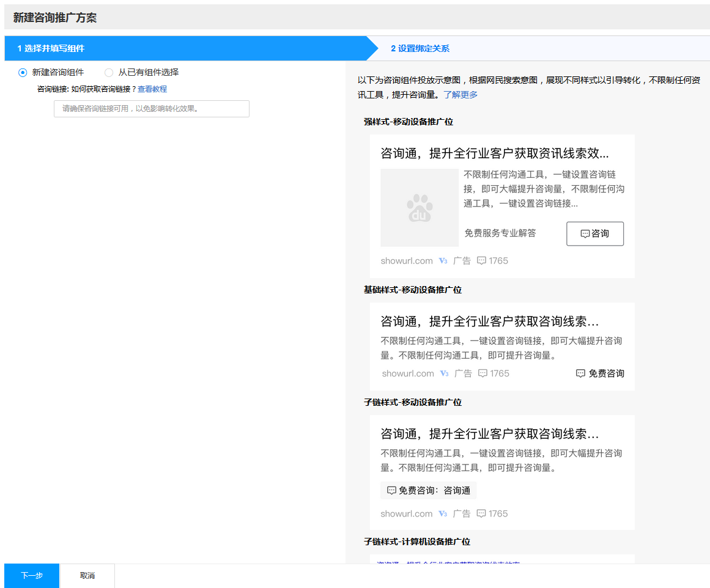Click the V3 badge in 子链样式 preview
Screen dimensions: 710x588
(x=443, y=514)
